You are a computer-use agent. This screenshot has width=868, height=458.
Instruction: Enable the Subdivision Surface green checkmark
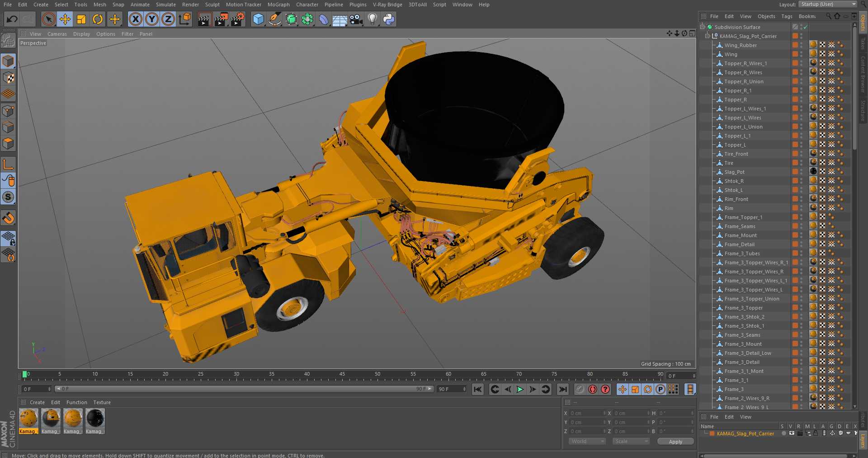(x=805, y=27)
